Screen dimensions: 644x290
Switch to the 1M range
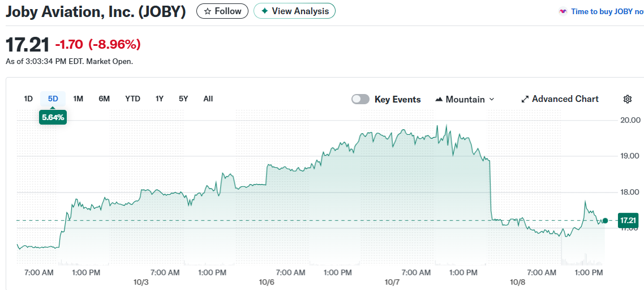[x=78, y=99]
